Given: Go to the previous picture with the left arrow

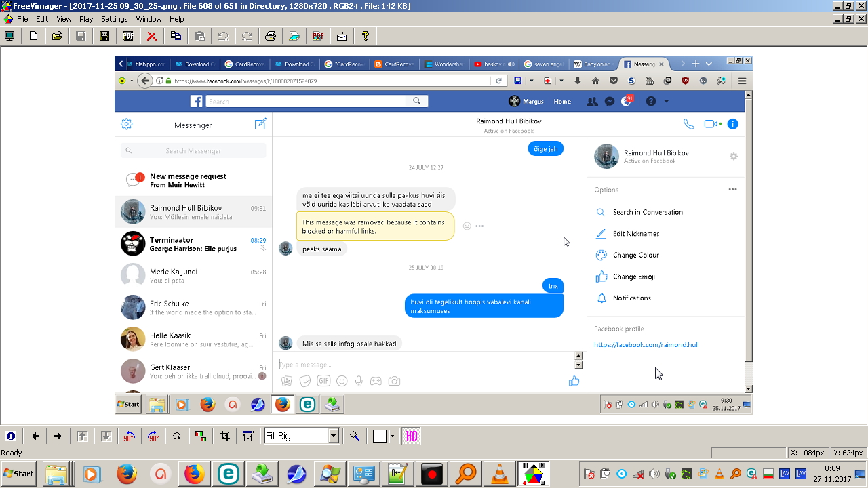Looking at the screenshot, I should tap(35, 436).
